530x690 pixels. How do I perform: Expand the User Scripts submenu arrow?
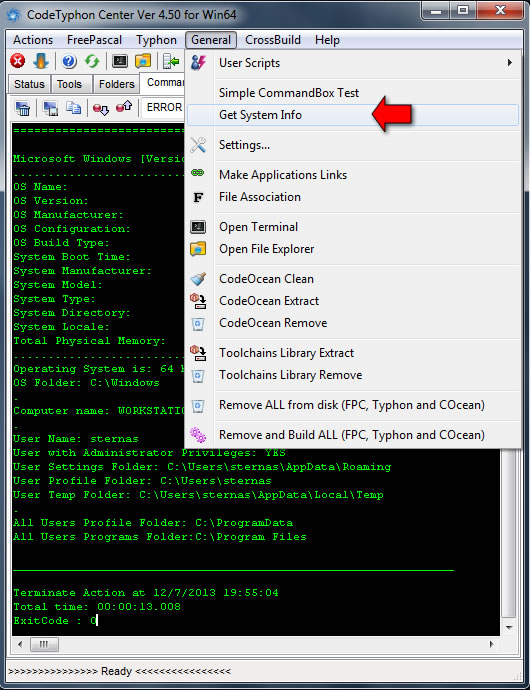pos(510,63)
